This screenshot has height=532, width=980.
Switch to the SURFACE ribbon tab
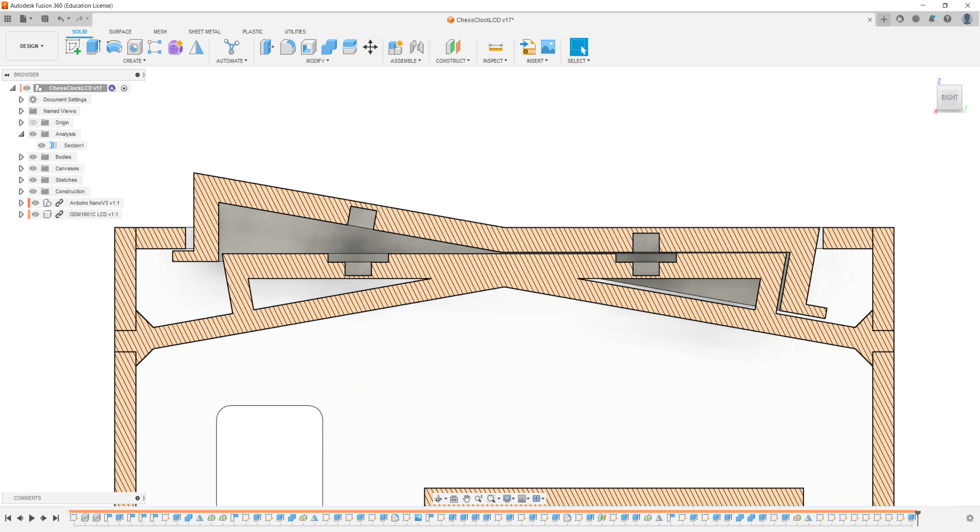tap(121, 31)
